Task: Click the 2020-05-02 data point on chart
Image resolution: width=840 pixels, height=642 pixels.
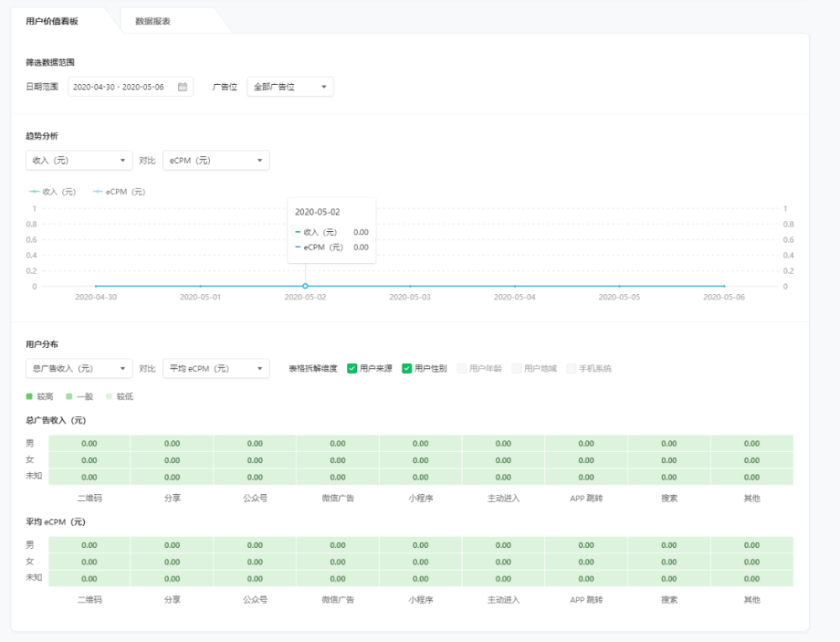Action: coord(305,287)
